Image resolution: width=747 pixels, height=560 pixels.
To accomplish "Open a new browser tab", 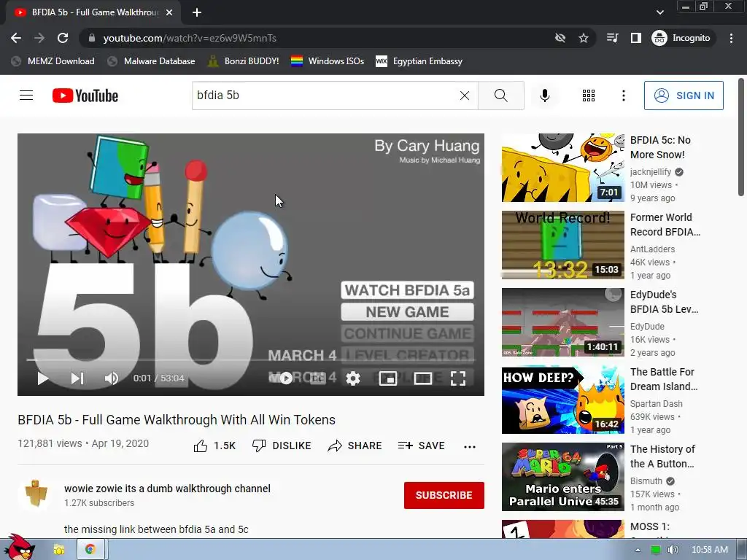I will click(x=197, y=12).
